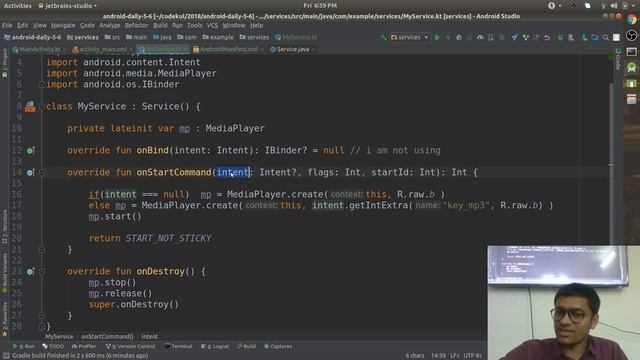Open Android Studio icon in the dock
This screenshot has height=360, width=640.
631,67
